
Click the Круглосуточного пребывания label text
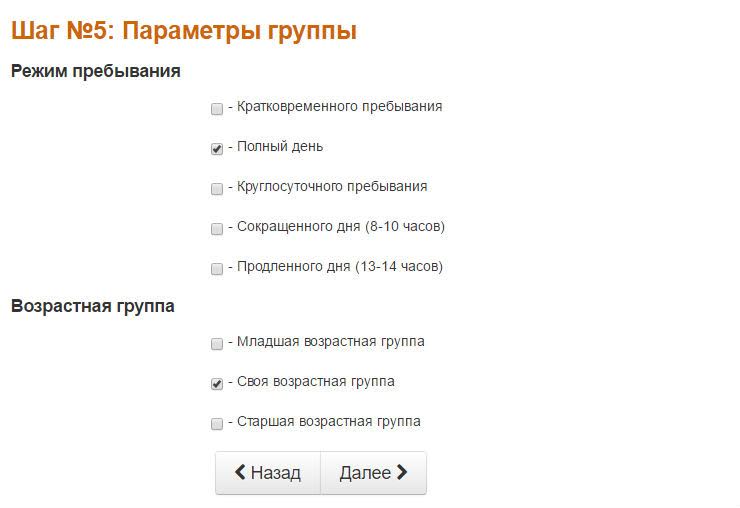click(332, 186)
